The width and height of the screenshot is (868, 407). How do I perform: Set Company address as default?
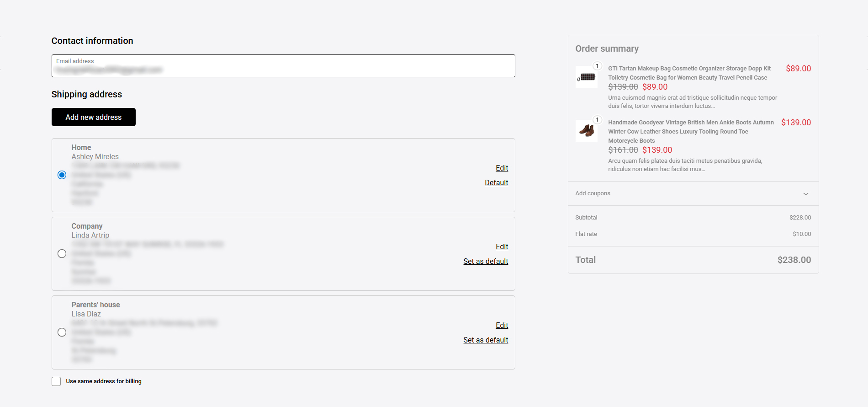point(486,262)
